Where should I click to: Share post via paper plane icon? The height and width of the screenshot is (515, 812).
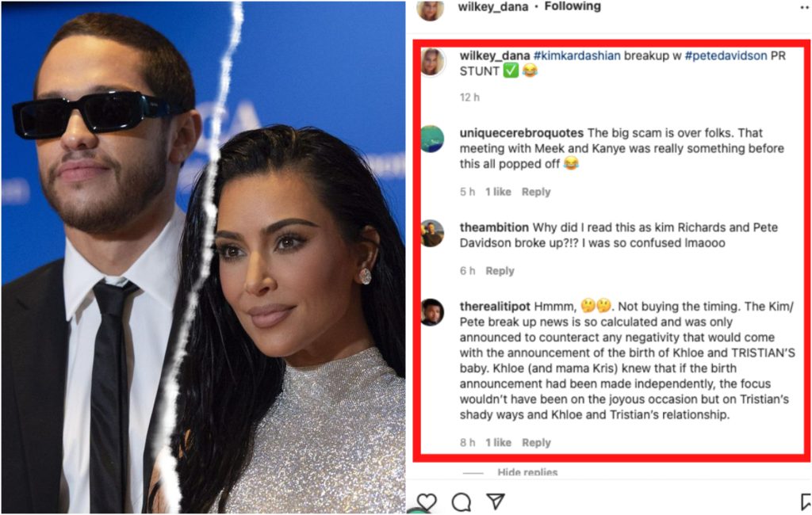pyautogui.click(x=496, y=501)
